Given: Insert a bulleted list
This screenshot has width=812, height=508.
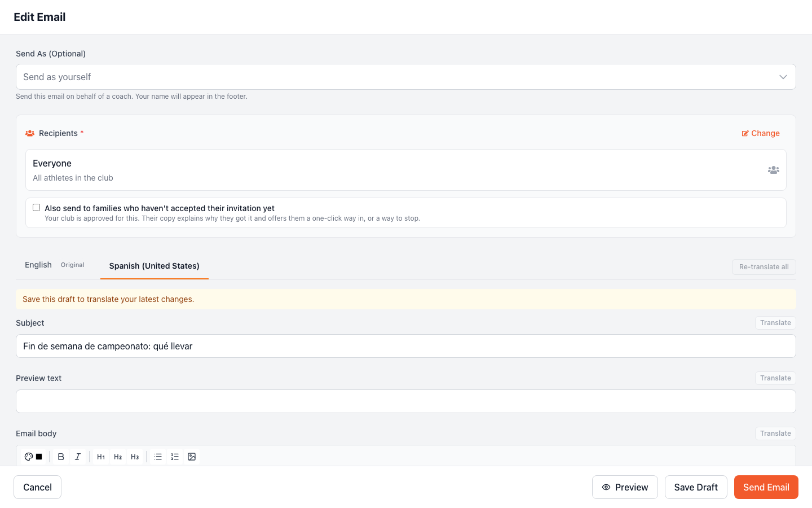Looking at the screenshot, I should tap(158, 457).
